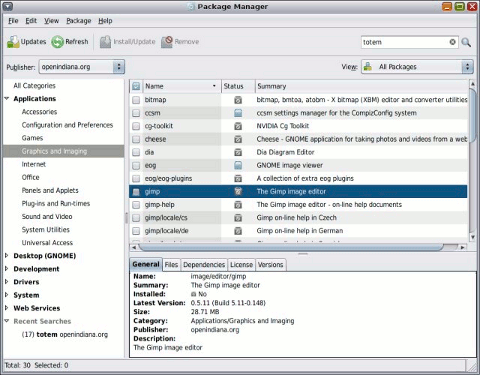Click the status icon of ccsm row

point(238,113)
